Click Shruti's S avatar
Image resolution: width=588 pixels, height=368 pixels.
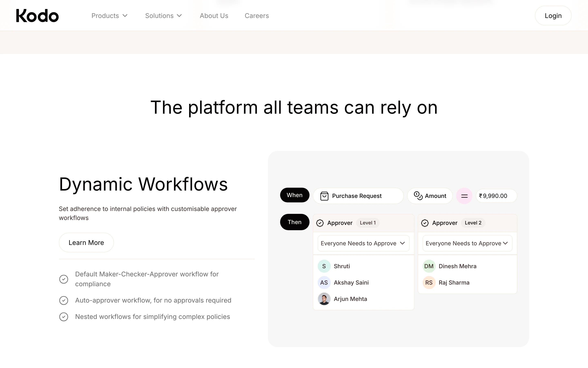coord(324,266)
